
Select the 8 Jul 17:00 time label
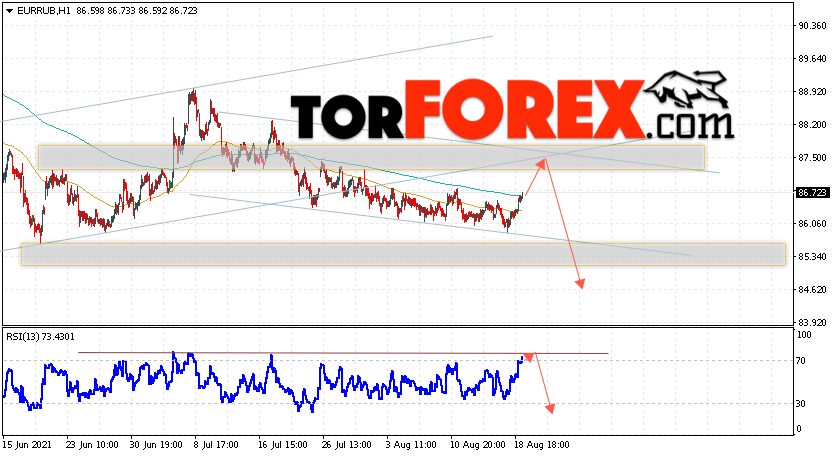click(215, 445)
